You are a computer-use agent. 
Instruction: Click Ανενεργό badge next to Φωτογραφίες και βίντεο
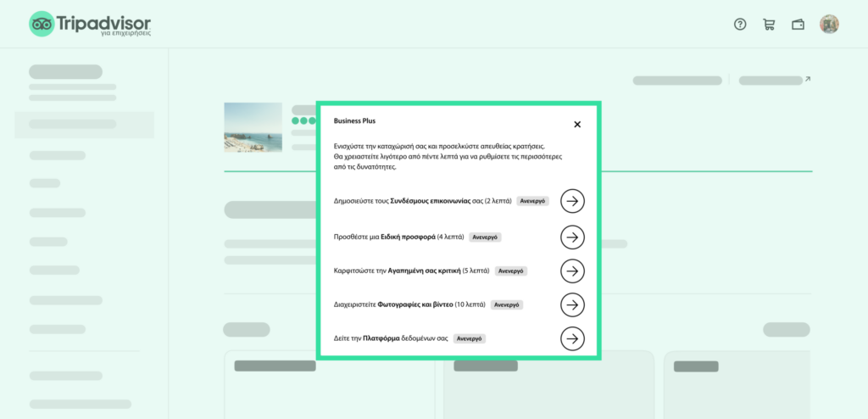pos(507,304)
